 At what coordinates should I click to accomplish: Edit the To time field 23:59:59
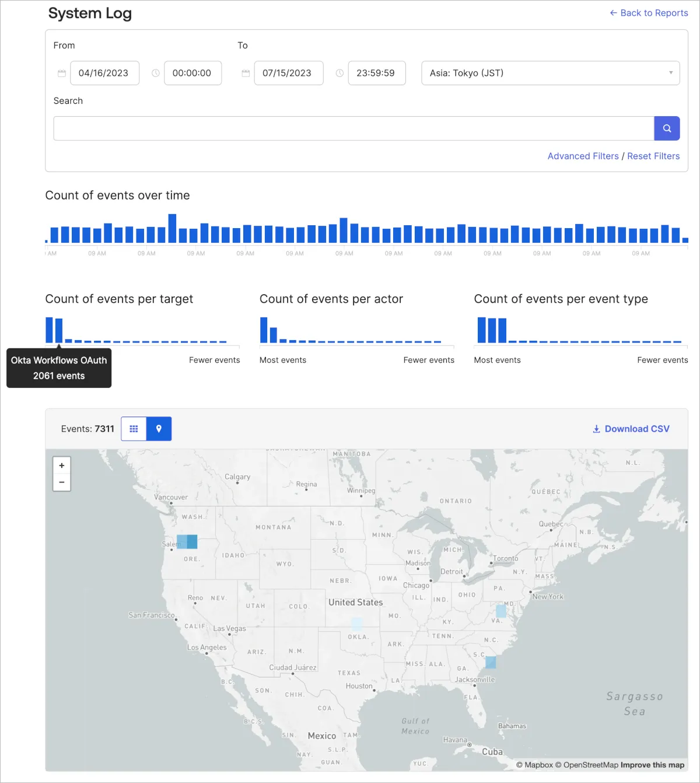point(376,74)
